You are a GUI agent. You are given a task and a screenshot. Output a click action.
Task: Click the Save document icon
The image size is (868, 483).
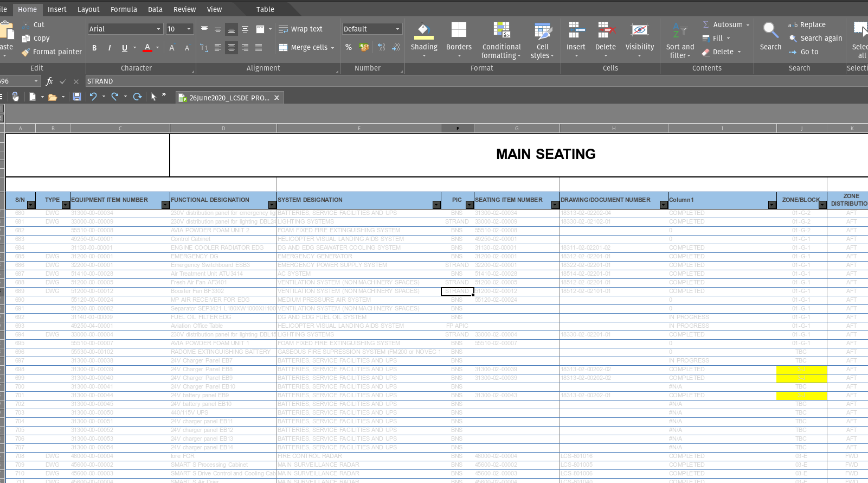click(x=77, y=97)
